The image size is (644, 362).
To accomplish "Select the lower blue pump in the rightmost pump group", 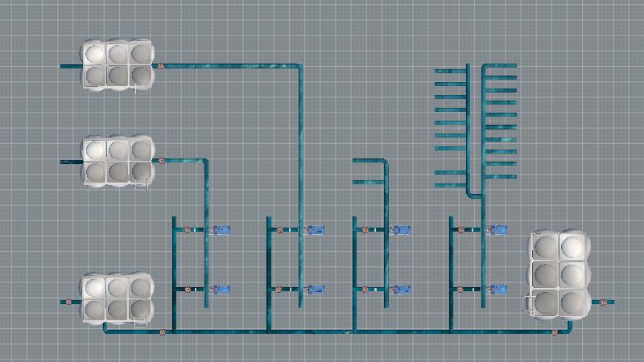I will 499,289.
